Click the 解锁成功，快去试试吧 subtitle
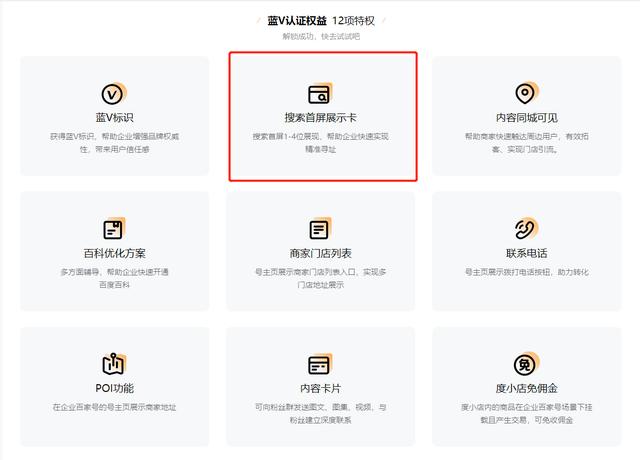This screenshot has width=640, height=460. (x=321, y=36)
